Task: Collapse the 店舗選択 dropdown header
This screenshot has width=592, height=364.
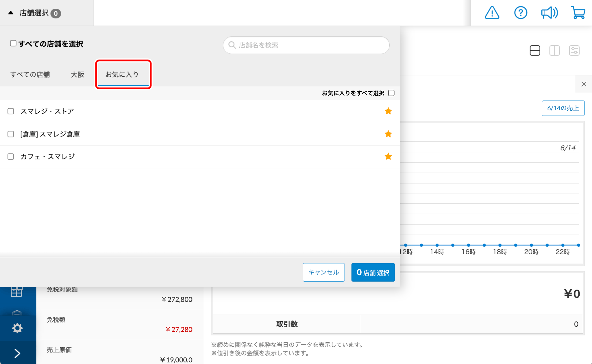Action: 35,13
